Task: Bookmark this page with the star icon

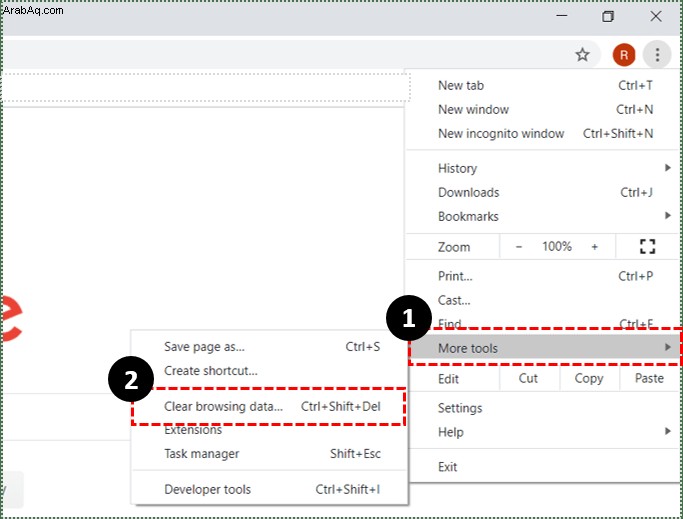Action: tap(582, 55)
